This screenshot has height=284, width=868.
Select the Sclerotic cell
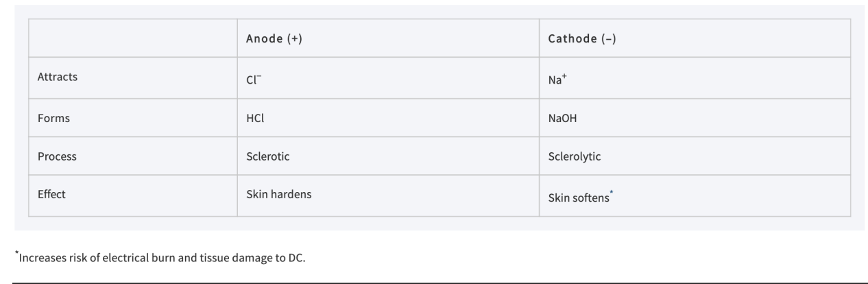click(x=267, y=156)
